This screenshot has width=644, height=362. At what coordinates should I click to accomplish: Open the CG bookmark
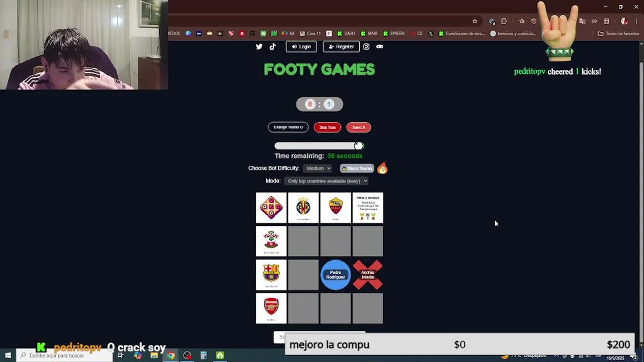click(417, 34)
